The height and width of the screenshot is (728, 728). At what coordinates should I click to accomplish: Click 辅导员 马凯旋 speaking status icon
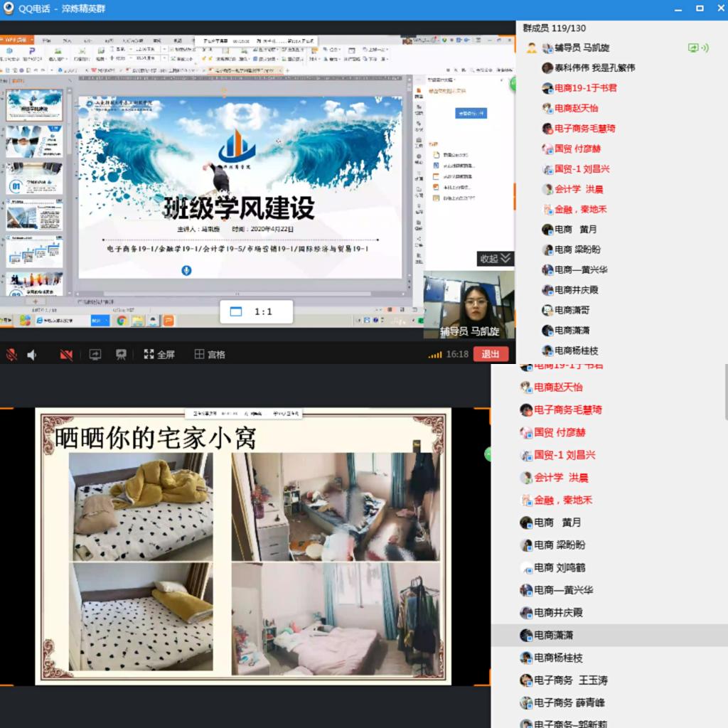click(698, 48)
